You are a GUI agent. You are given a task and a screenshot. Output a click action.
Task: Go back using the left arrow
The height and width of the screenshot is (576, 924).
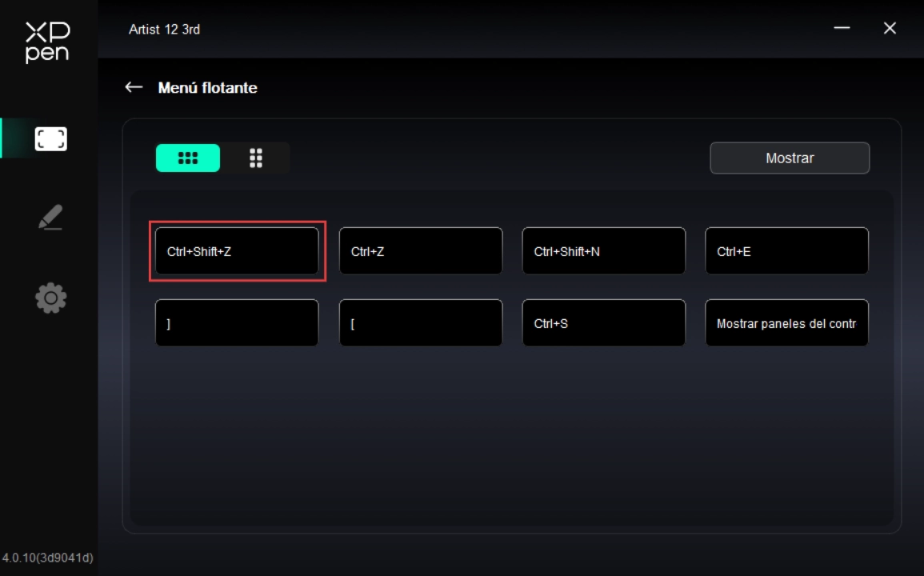(x=134, y=87)
